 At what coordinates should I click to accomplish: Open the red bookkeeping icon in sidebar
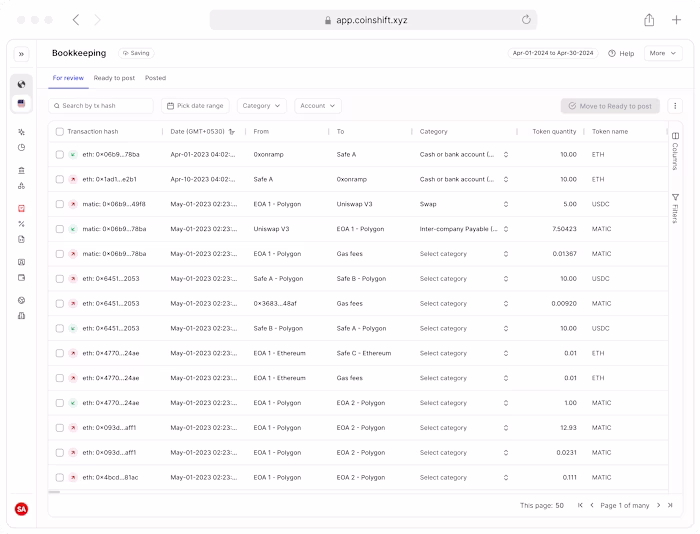pos(21,209)
